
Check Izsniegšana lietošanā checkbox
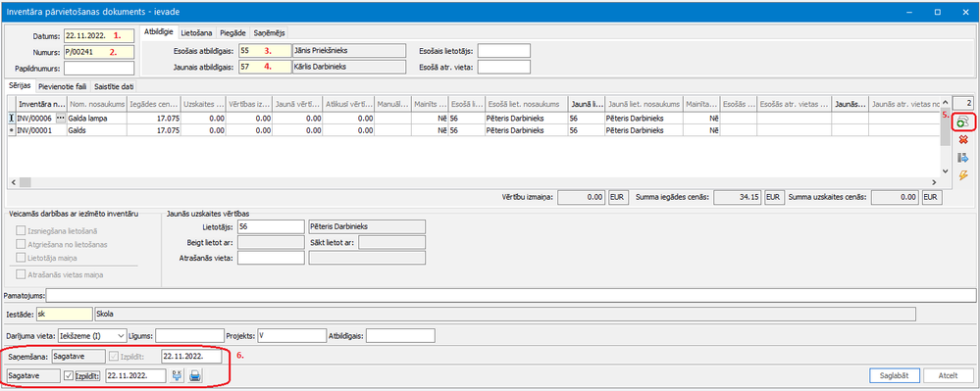point(22,231)
